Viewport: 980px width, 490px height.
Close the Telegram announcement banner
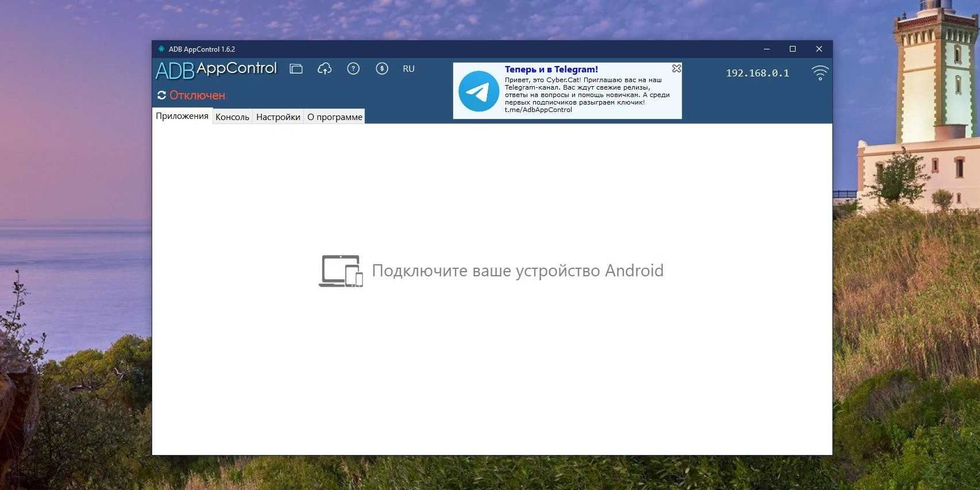(677, 68)
